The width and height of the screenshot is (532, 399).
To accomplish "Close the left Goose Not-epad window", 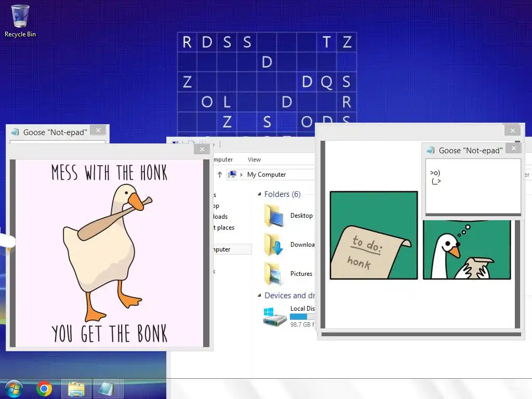I will 98,130.
